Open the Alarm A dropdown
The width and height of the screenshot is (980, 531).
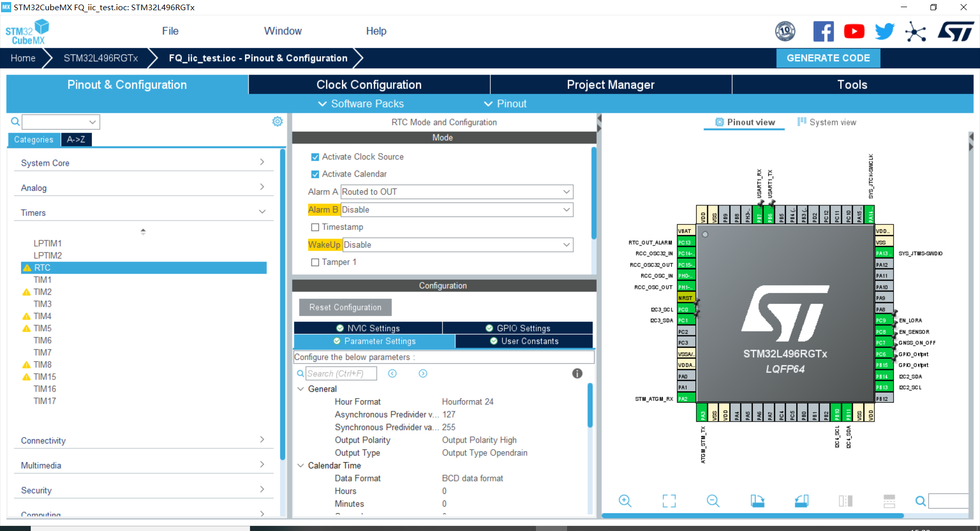click(x=457, y=192)
